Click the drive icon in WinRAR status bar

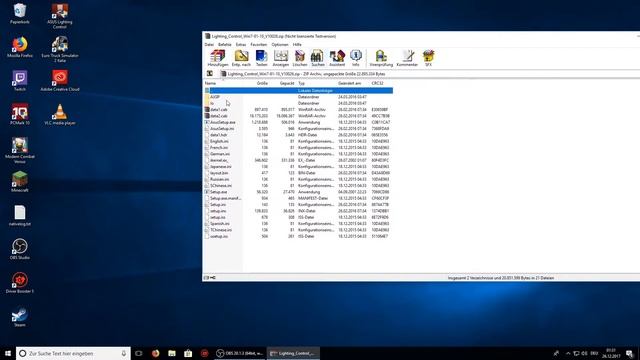tap(207, 278)
